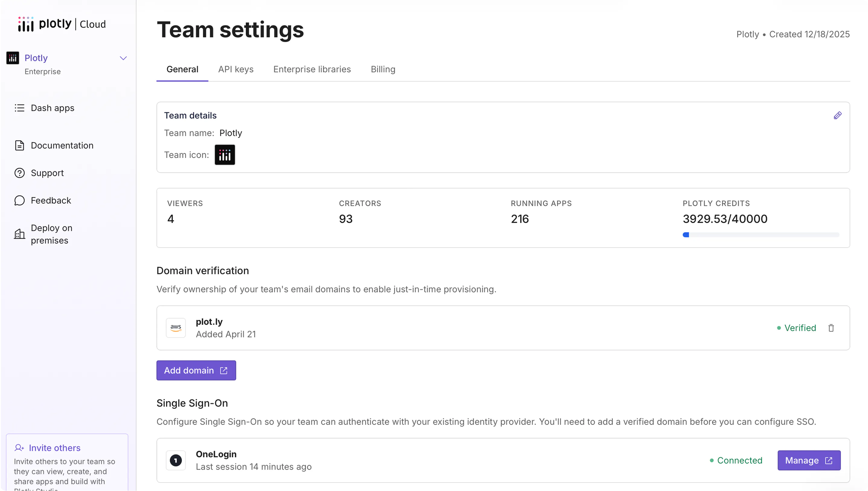
Task: Click the external link icon in Manage
Action: point(829,461)
